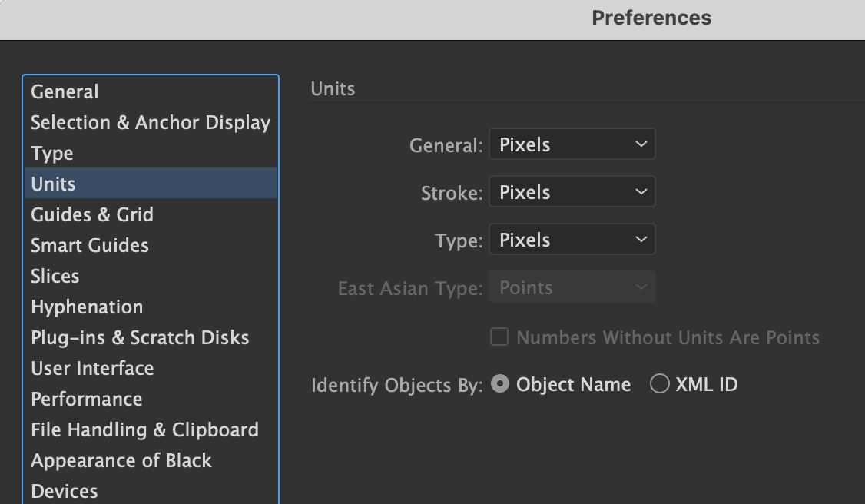Screen dimensions: 865x504
Task: Open the Stroke units dropdown
Action: [572, 191]
